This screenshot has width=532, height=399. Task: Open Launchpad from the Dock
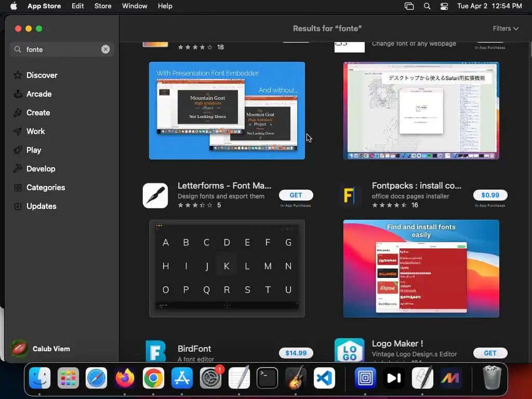68,378
